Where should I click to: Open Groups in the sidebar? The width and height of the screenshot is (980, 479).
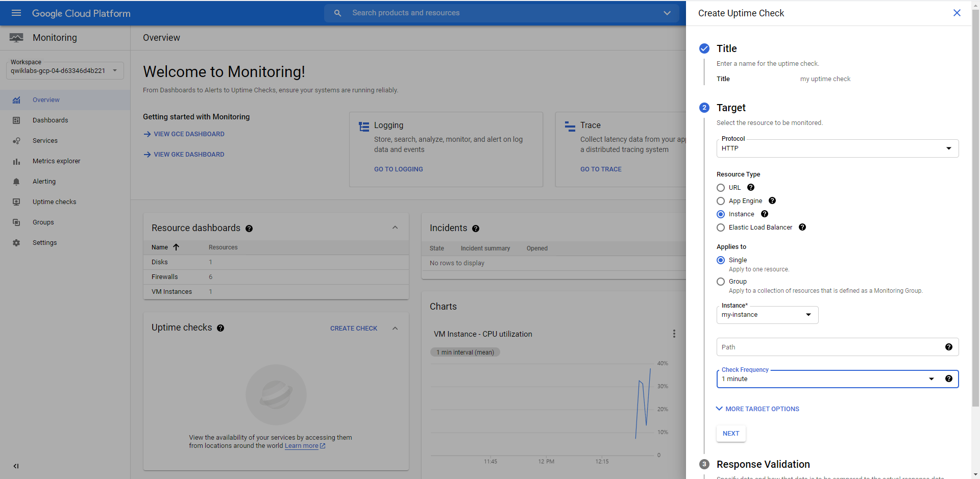tap(65, 222)
